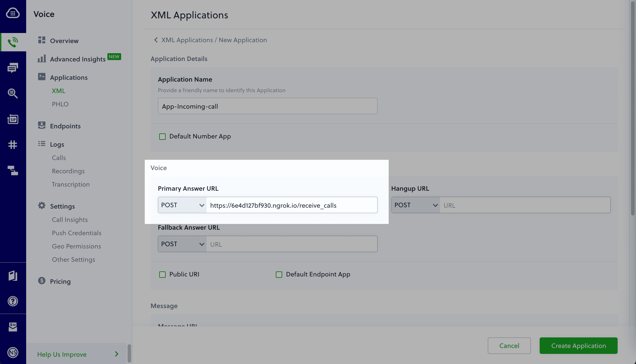Toggle Default Number App checkbox

tap(162, 136)
